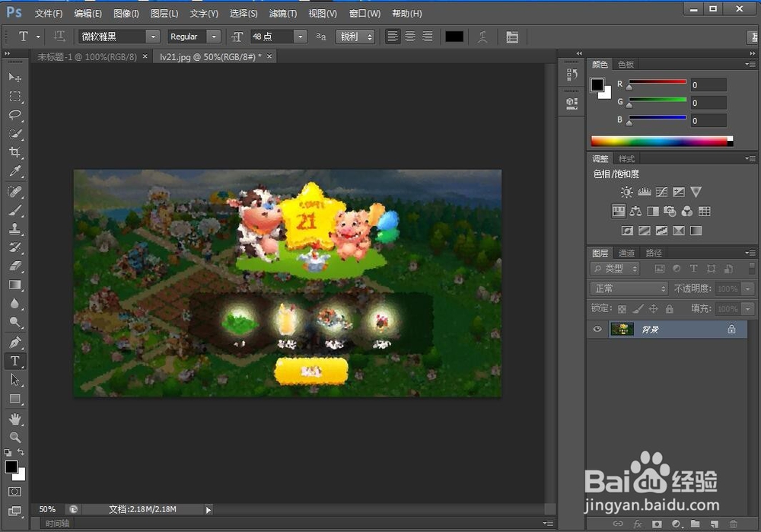Select the Path Selection tool
Viewport: 761px width, 532px height.
15,380
